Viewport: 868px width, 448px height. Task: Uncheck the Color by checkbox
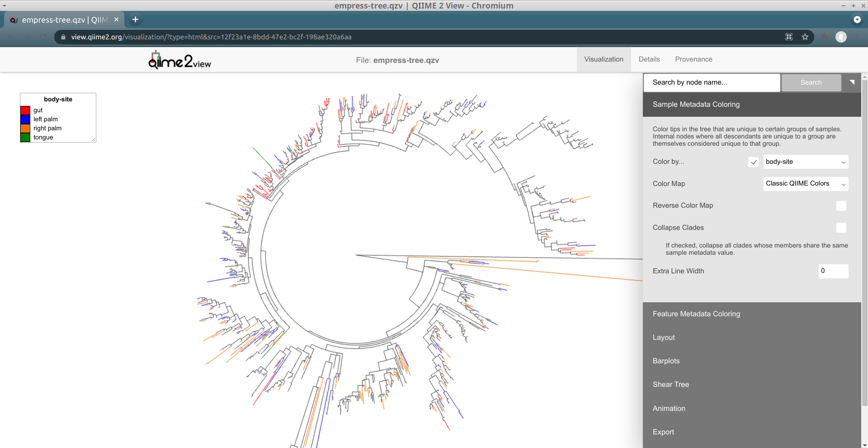tap(753, 162)
